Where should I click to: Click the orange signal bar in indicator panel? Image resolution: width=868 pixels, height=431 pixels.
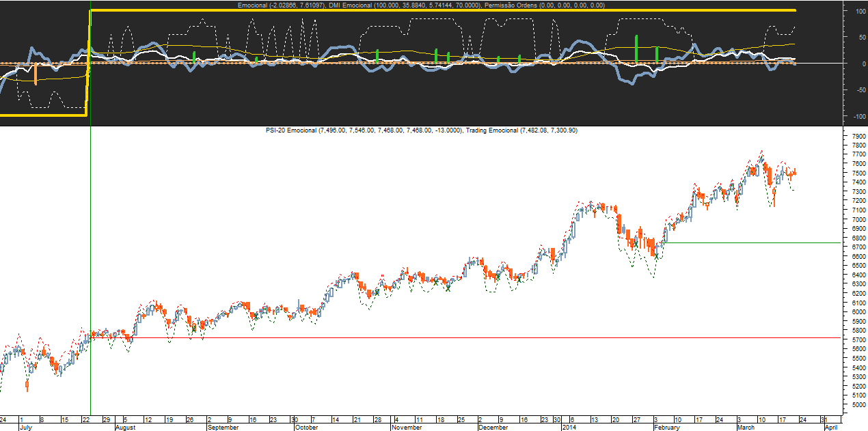36,74
